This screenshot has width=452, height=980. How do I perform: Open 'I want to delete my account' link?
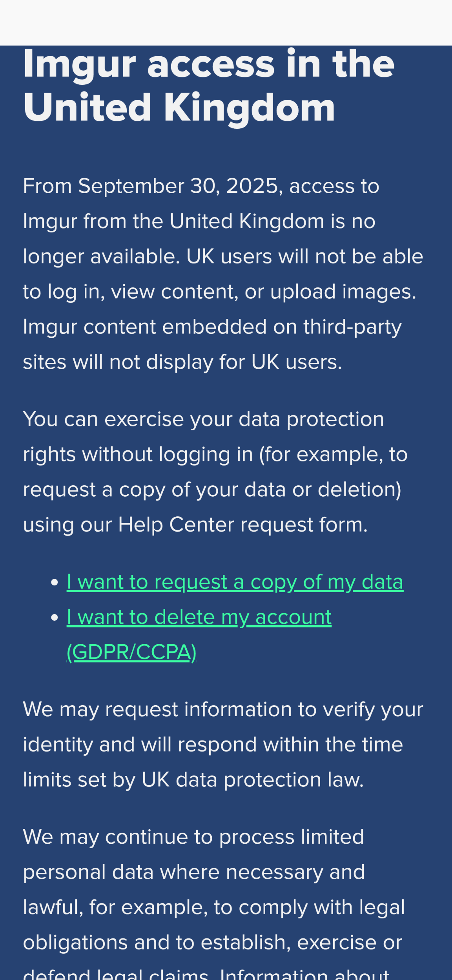point(199,617)
